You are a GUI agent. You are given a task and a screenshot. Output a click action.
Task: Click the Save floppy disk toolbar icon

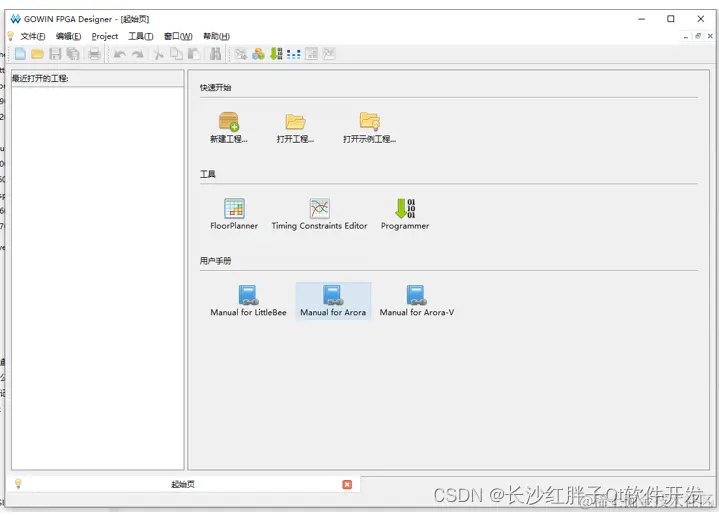[x=55, y=54]
